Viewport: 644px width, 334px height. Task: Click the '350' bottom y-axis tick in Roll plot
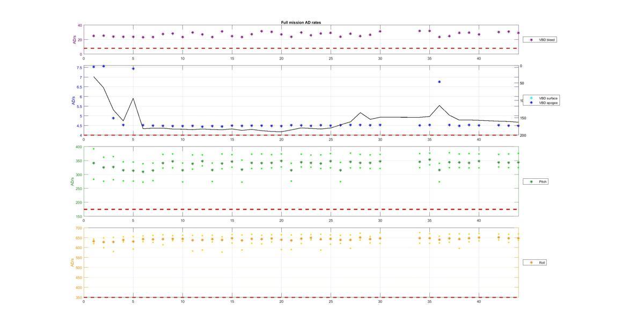[x=79, y=297]
